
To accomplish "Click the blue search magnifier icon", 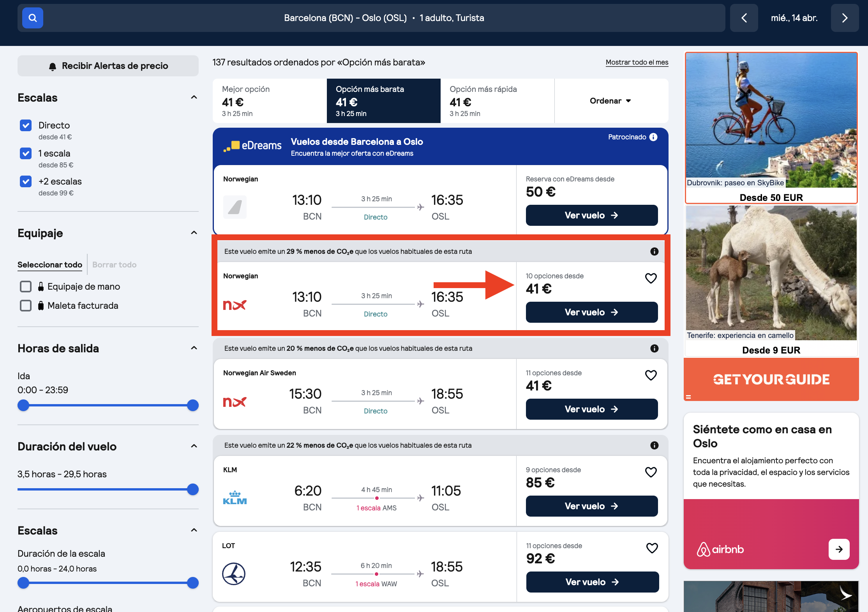I will [x=32, y=18].
